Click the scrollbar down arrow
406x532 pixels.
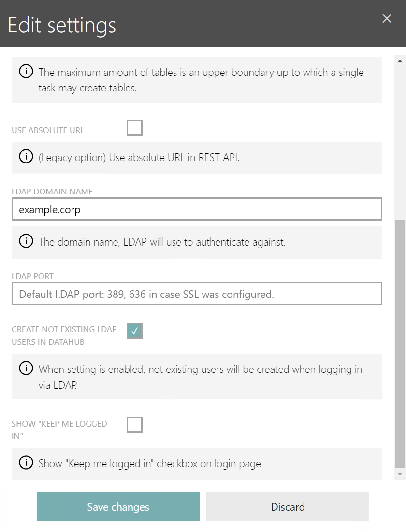pos(400,473)
